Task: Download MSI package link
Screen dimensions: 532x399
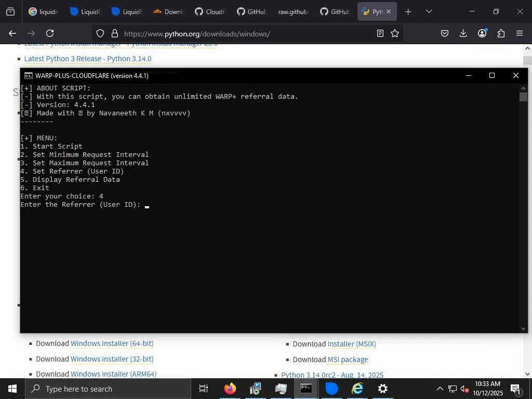Action: pyautogui.click(x=348, y=360)
